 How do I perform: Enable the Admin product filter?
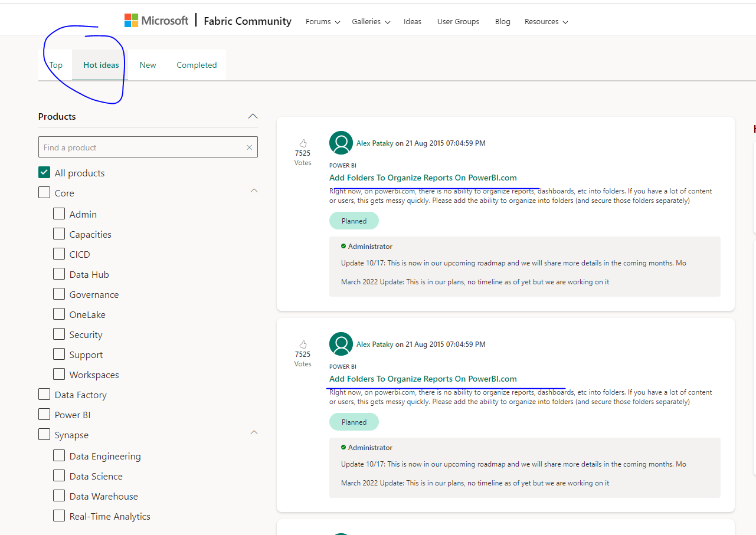59,214
